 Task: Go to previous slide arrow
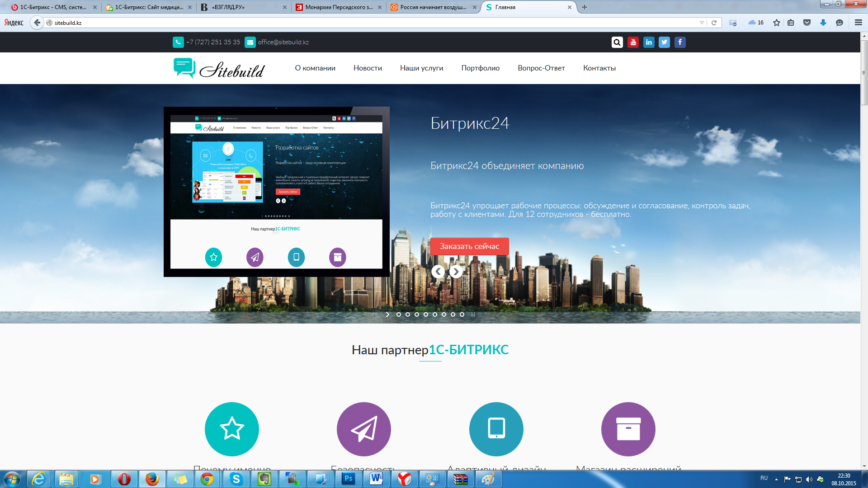[438, 272]
